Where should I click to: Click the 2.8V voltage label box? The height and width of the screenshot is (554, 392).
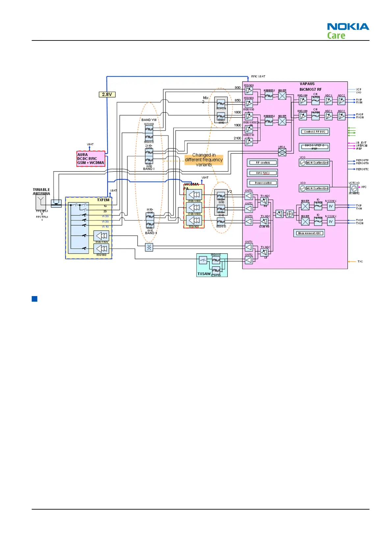[107, 94]
